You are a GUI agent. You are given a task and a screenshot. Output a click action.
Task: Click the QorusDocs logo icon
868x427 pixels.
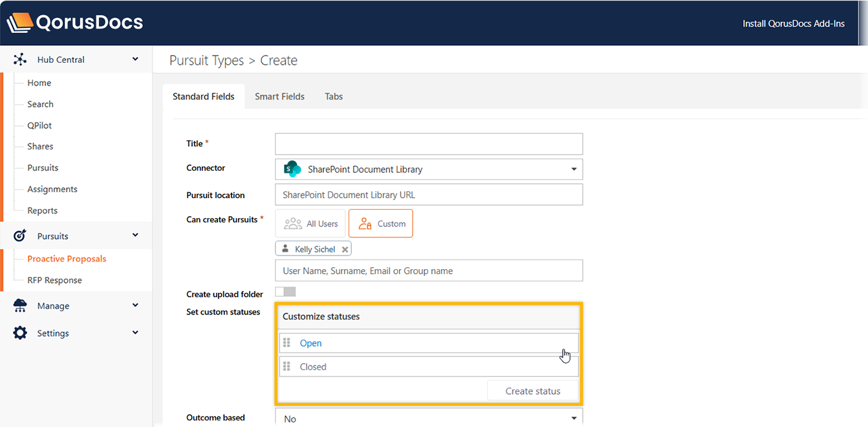point(19,23)
